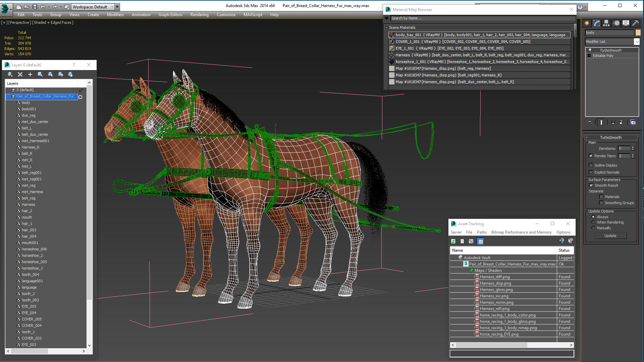The image size is (644, 362).
Task: Click Add Selected Objects plus icon in Layer dialog
Action: pos(30,74)
